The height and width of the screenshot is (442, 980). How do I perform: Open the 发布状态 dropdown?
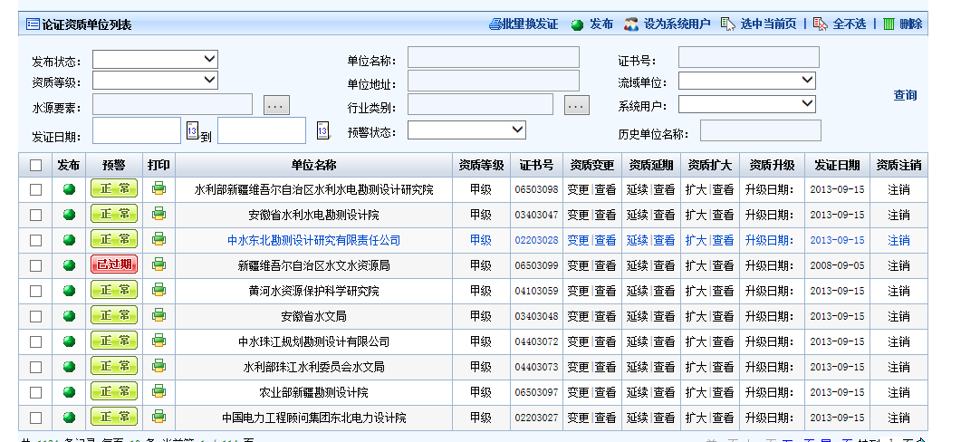(x=155, y=60)
